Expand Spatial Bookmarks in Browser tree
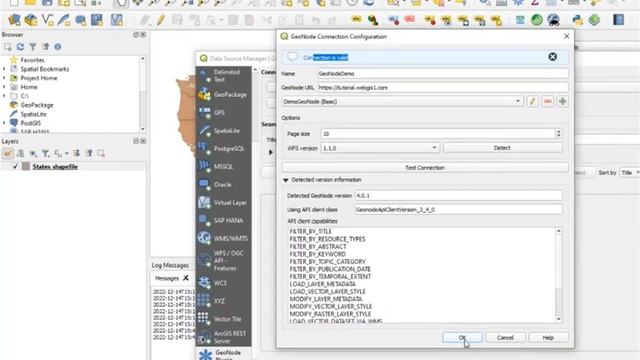Screen dimensions: 640x360 [x=4, y=69]
